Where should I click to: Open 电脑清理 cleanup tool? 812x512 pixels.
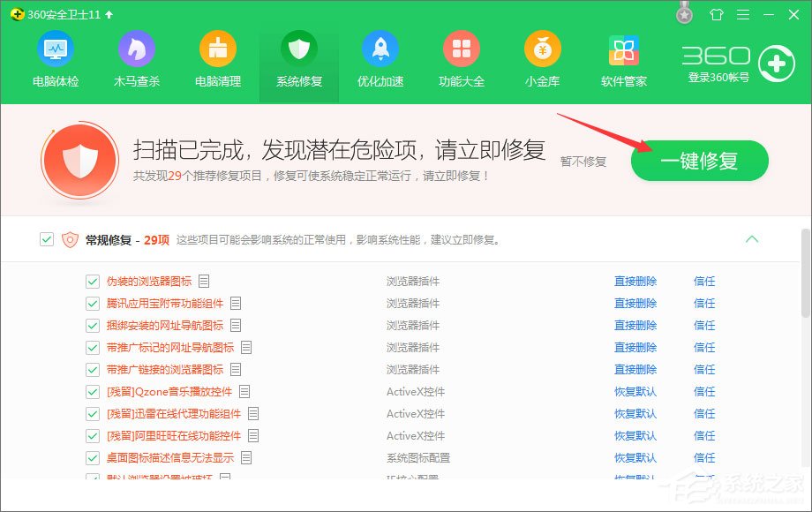tap(218, 59)
